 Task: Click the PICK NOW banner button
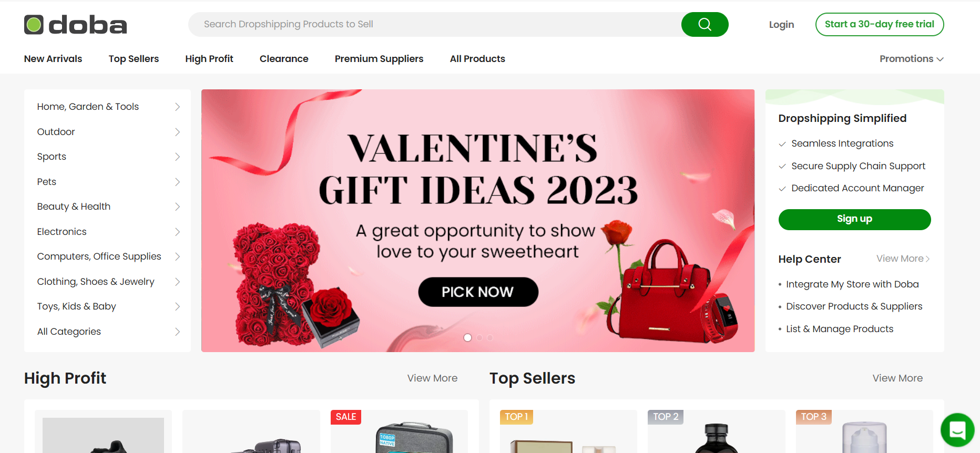tap(478, 292)
